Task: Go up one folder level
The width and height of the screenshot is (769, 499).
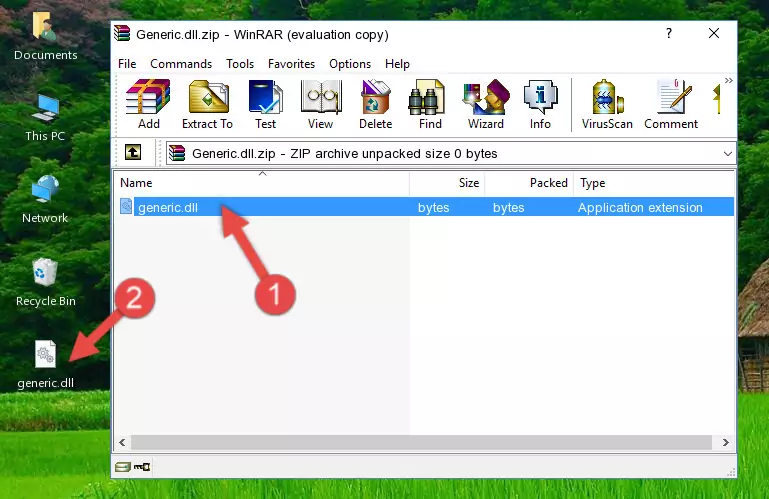Action: coord(133,153)
